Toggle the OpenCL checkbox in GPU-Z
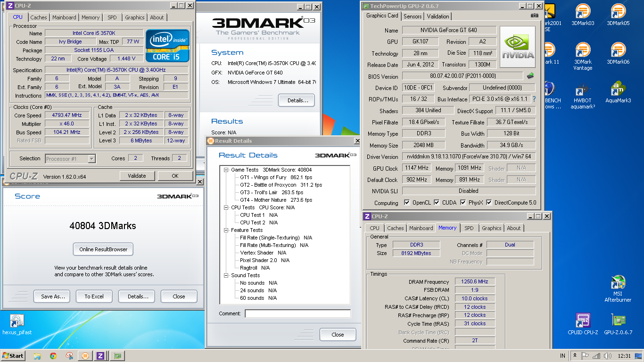Screen dimensions: 644x362 [407, 203]
